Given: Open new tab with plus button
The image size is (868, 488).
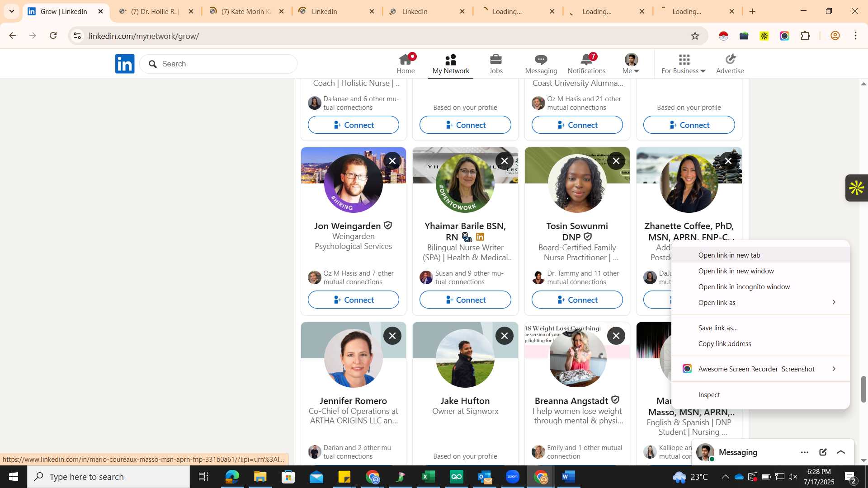Looking at the screenshot, I should point(752,11).
